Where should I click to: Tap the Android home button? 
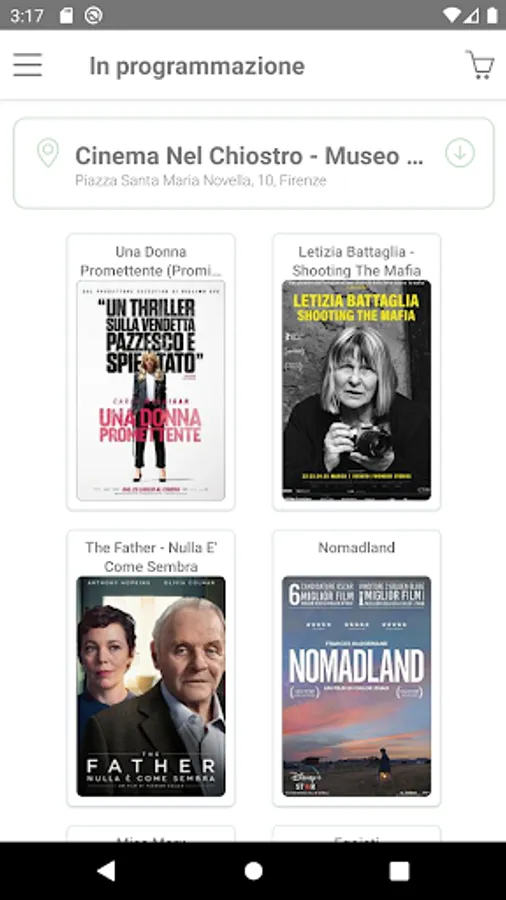253,871
